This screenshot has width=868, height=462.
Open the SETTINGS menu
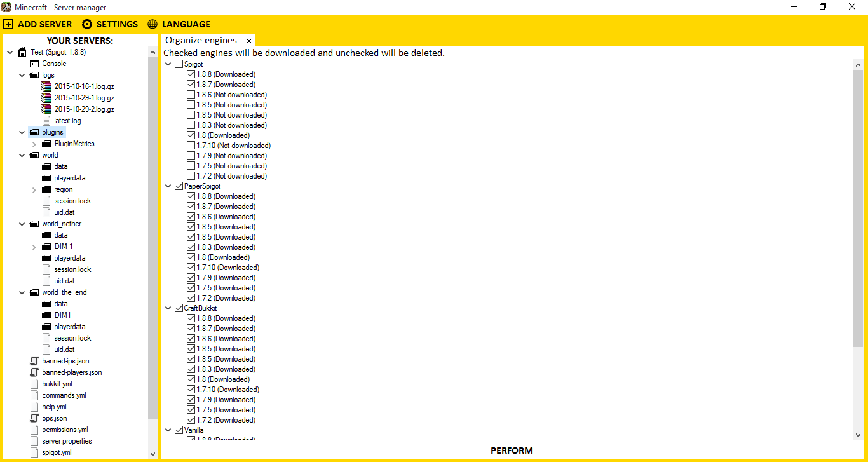click(110, 24)
